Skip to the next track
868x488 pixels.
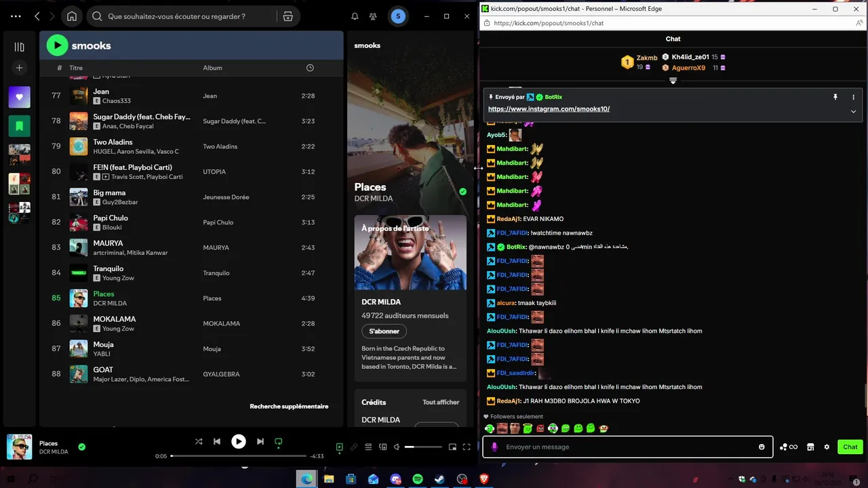coord(260,441)
